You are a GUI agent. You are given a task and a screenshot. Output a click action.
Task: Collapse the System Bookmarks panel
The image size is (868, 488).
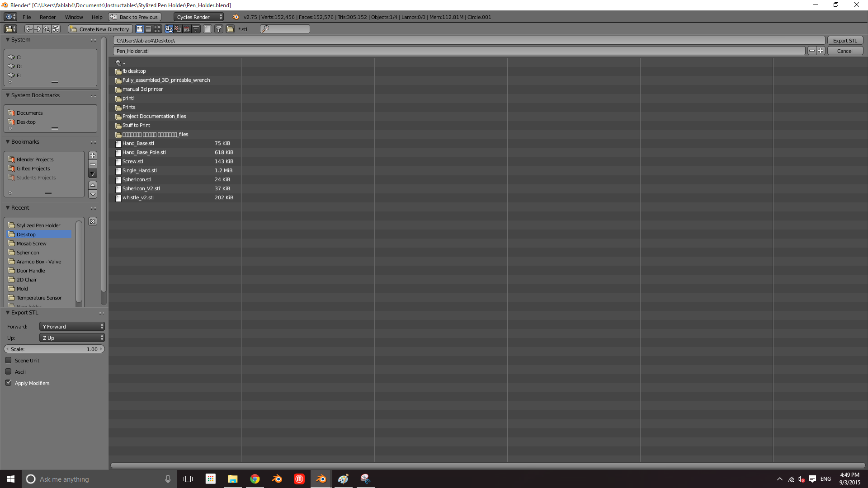pyautogui.click(x=8, y=95)
